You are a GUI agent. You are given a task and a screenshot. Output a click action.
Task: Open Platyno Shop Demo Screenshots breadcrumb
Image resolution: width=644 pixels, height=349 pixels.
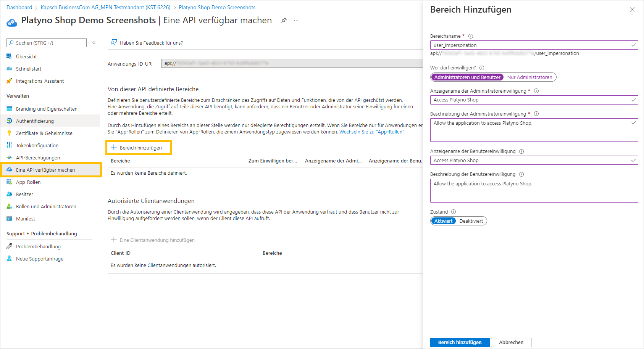pyautogui.click(x=217, y=7)
